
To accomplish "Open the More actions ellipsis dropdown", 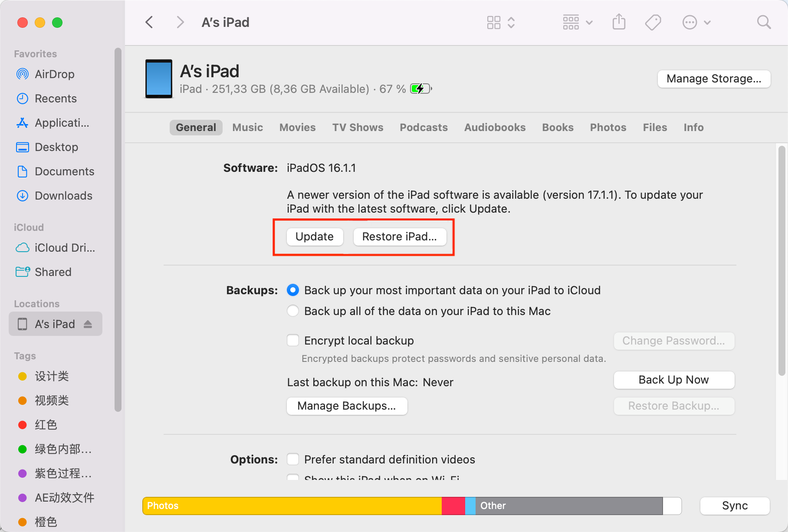I will click(x=696, y=22).
